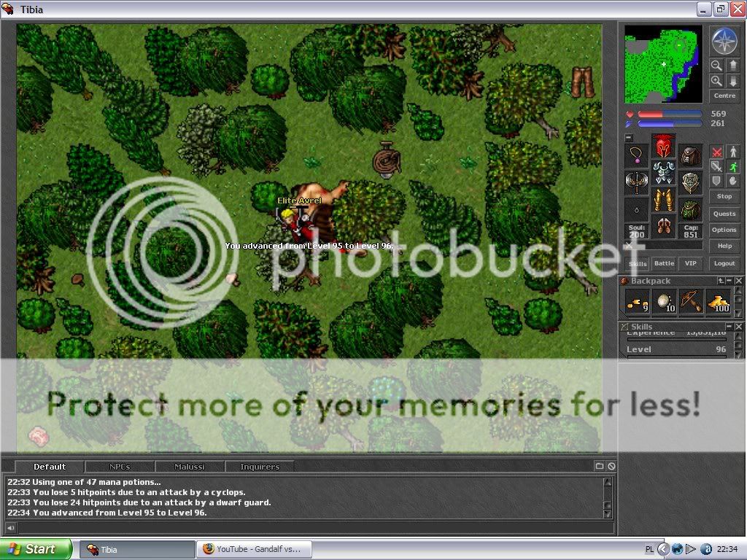Image resolution: width=747 pixels, height=560 pixels.
Task: Switch to the Inquirers chat tab
Action: tap(260, 467)
